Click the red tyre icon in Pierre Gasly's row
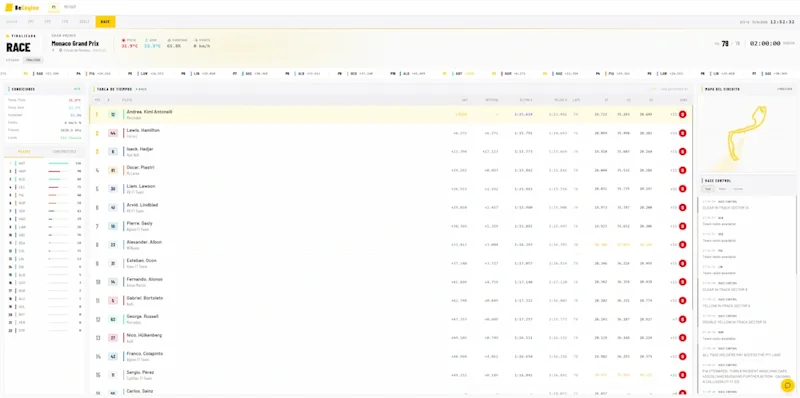 pos(683,226)
